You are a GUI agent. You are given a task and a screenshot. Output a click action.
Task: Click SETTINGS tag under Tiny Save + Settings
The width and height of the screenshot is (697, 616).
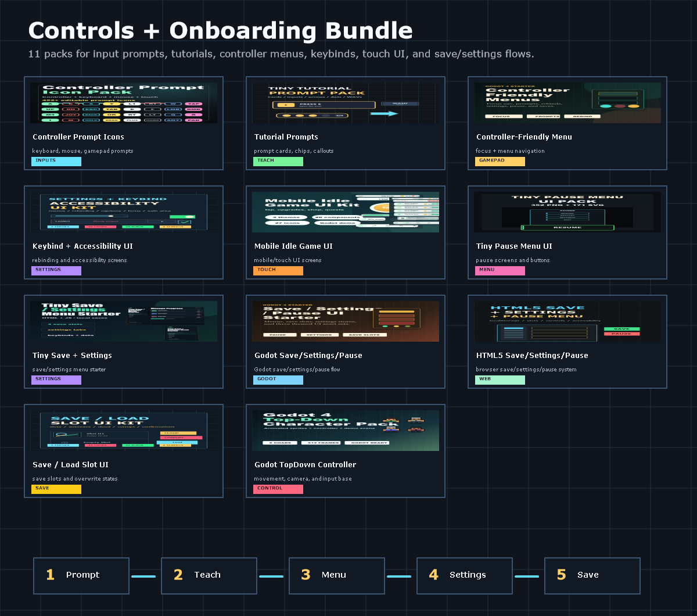coord(56,380)
